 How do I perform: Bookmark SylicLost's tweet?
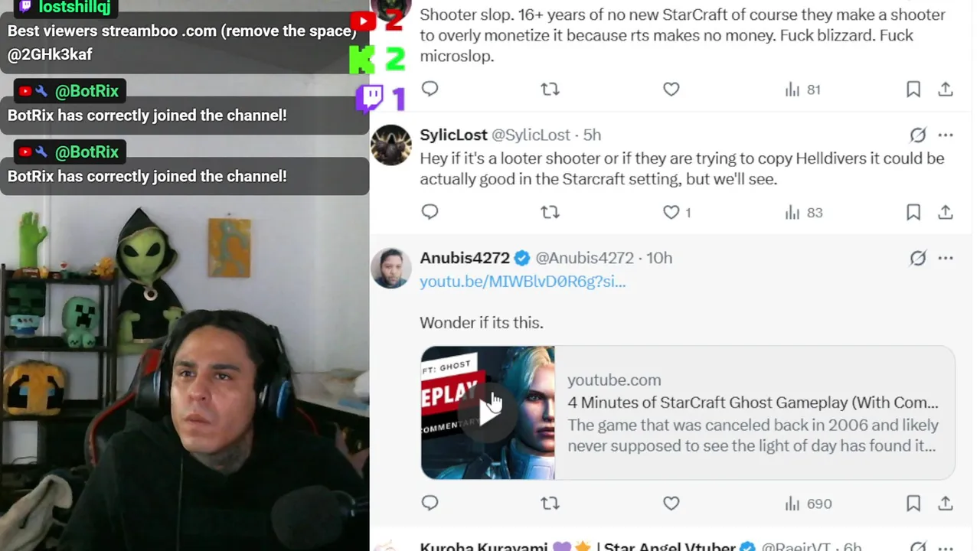pos(913,212)
